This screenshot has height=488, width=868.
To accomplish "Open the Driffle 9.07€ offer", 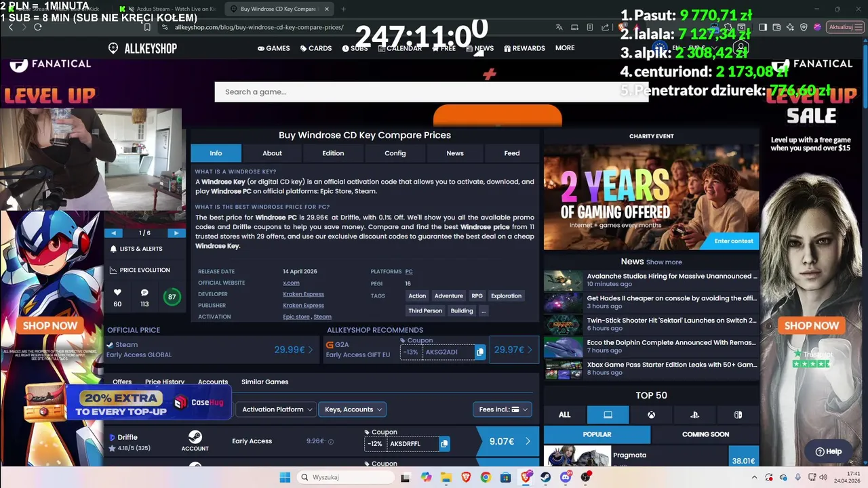I will (x=508, y=441).
